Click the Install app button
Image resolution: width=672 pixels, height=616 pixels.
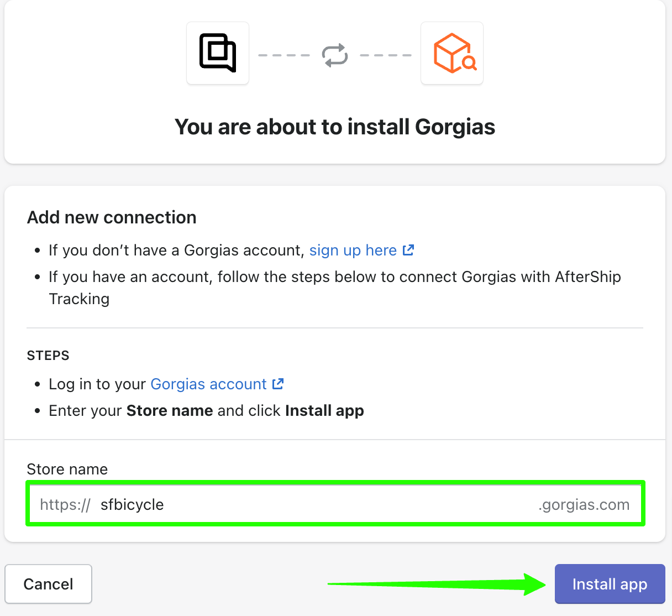[x=610, y=584]
